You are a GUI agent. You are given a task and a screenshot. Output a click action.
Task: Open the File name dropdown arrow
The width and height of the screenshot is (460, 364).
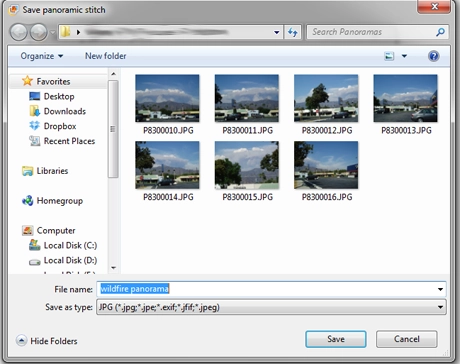pyautogui.click(x=440, y=289)
